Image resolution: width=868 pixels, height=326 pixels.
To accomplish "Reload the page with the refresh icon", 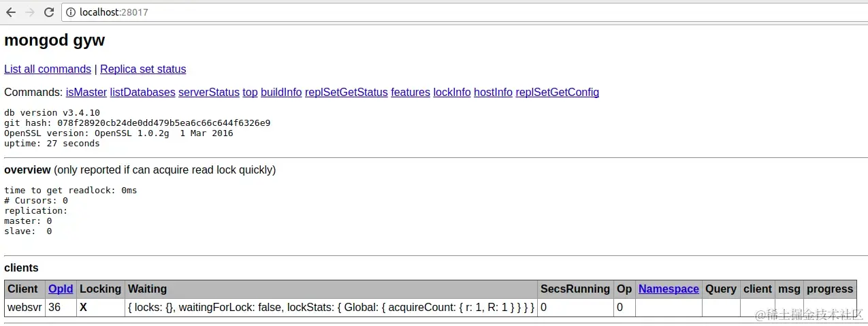I will click(x=49, y=12).
